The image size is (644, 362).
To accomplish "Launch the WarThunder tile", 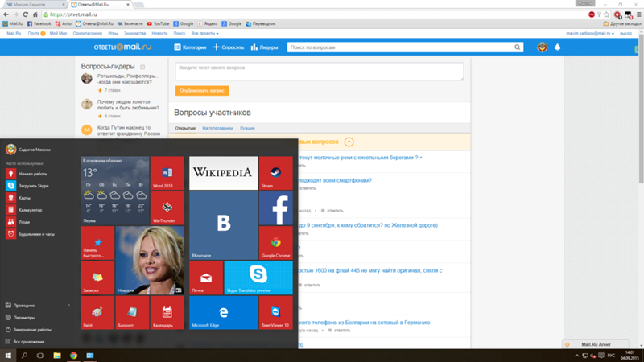I will click(167, 208).
